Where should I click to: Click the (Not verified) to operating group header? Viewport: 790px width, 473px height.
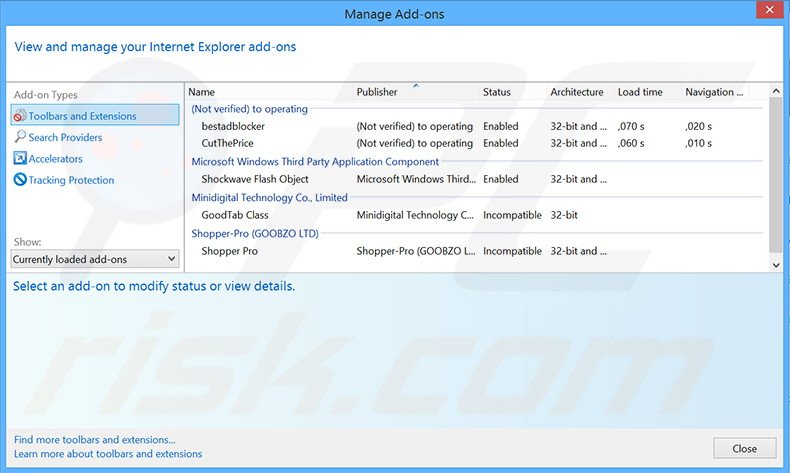point(249,109)
